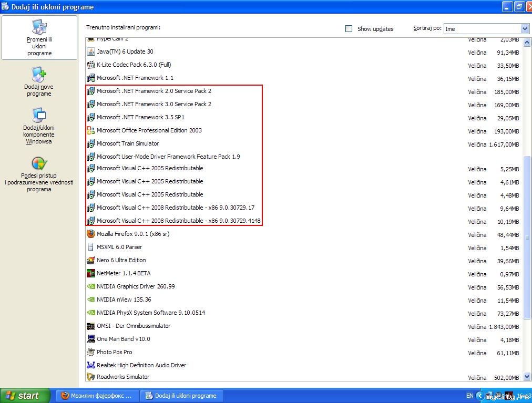
Task: Click the Microsoft Office Professional Edition 2003 icon
Action: pos(90,131)
